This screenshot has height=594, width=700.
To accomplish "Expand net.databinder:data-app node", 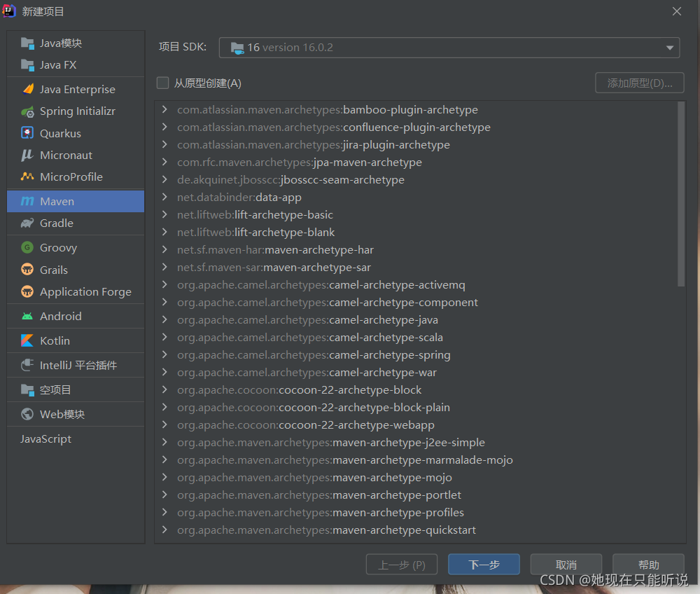I will [164, 197].
